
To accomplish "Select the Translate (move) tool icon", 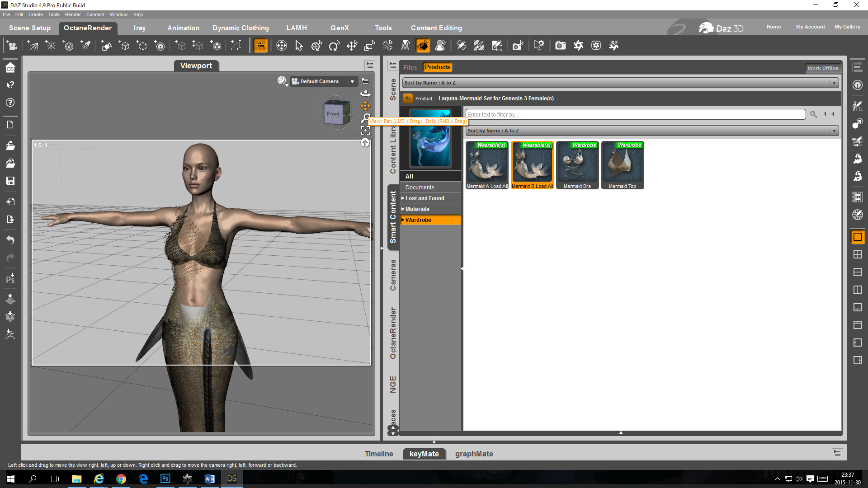I will click(x=352, y=46).
